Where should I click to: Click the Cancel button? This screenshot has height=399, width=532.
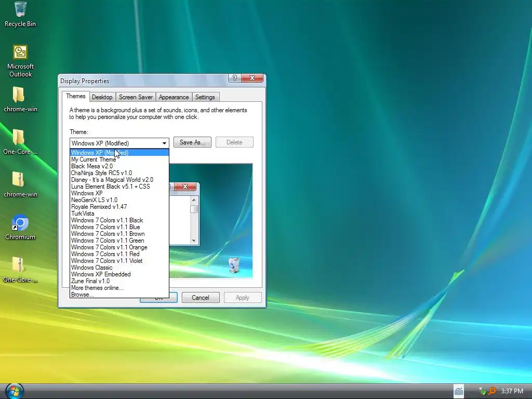coord(201,298)
